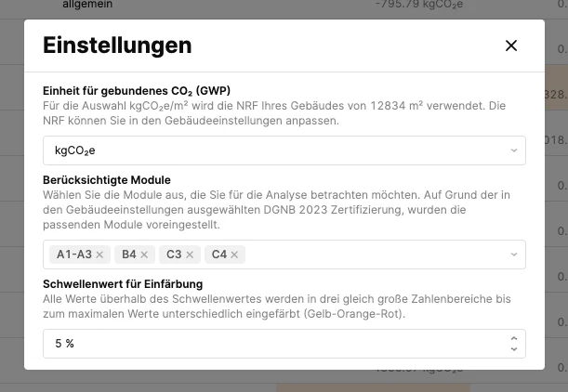
Task: Click the Schwellenwert für Einfärbung heading
Action: pos(123,284)
